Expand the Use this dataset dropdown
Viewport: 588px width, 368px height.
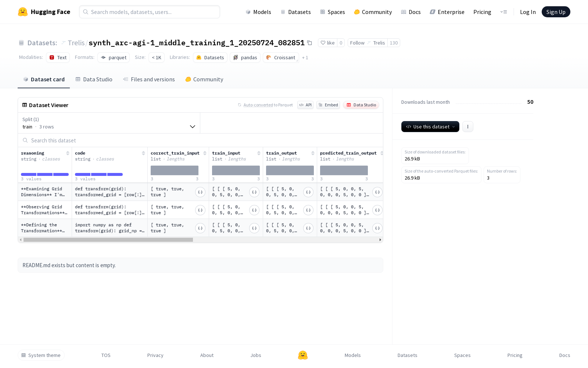(430, 127)
